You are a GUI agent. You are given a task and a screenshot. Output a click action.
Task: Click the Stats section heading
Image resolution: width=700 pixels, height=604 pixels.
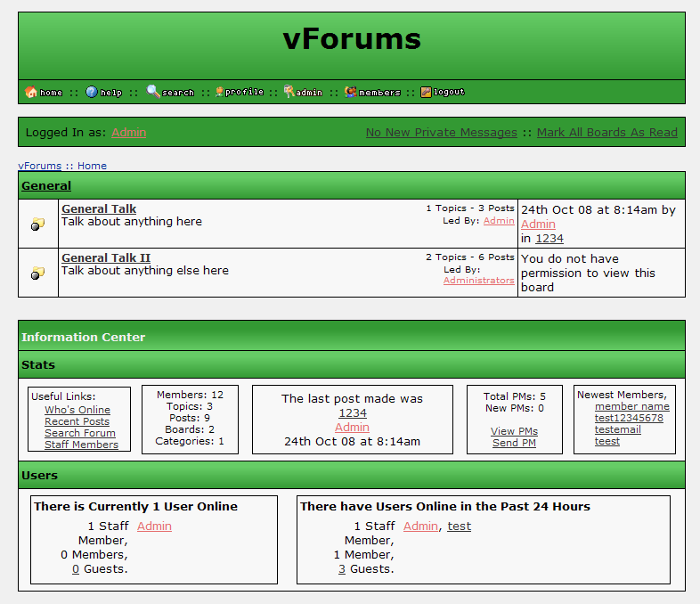38,364
